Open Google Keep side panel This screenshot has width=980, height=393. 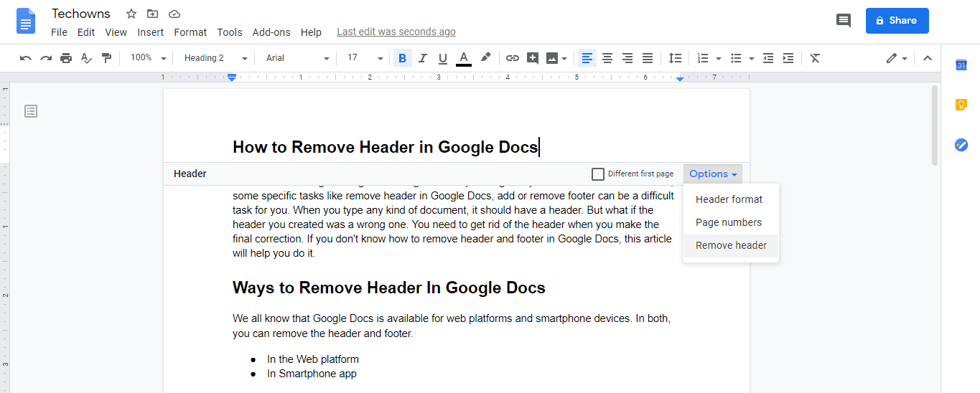pos(961,105)
